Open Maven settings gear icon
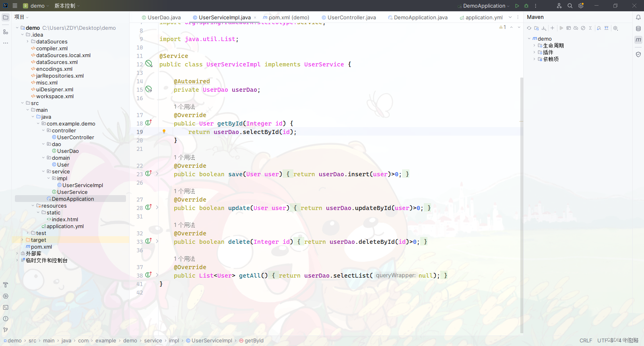This screenshot has height=346, width=644. (615, 28)
